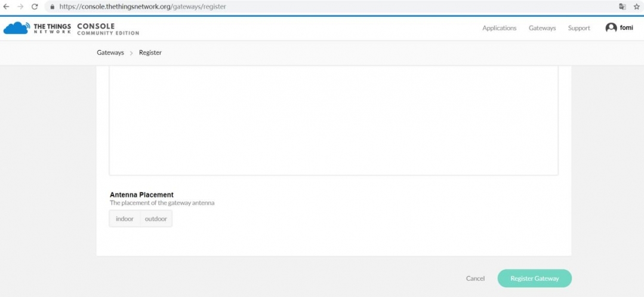The image size is (644, 297).
Task: Click 'The placement of the gateway antenna' text
Action: [x=162, y=203]
